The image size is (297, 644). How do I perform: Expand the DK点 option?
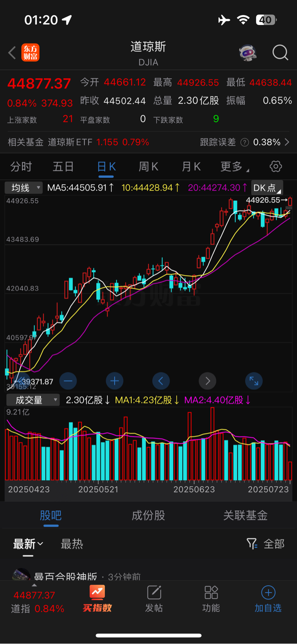point(267,188)
